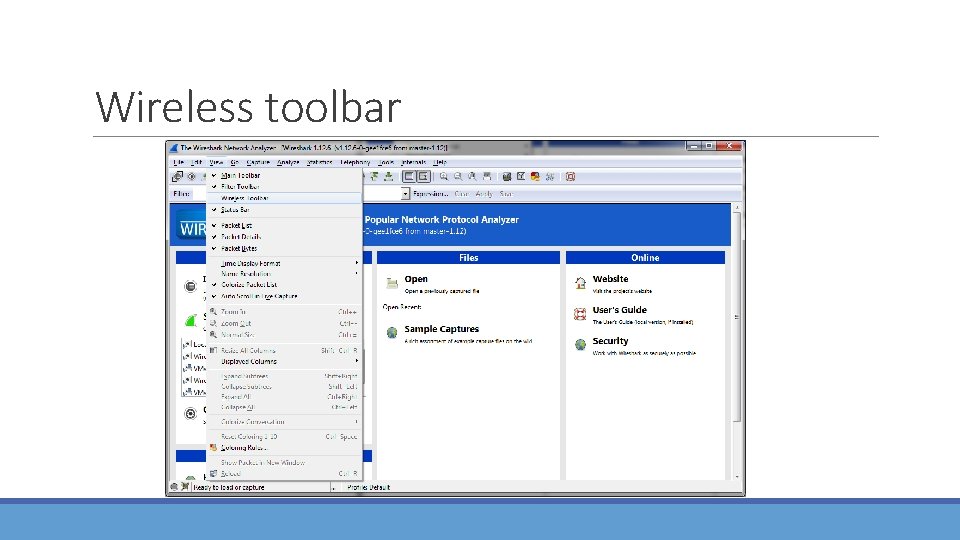Click the Open file link

(x=416, y=279)
